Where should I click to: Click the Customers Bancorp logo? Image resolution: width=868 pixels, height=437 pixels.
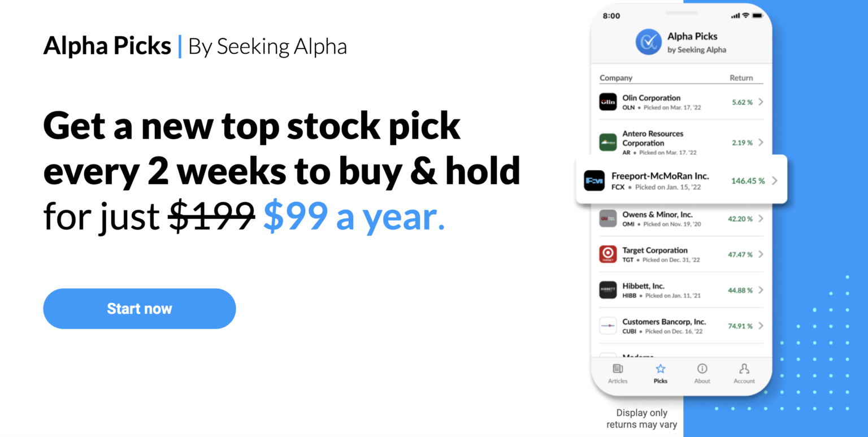pyautogui.click(x=608, y=326)
